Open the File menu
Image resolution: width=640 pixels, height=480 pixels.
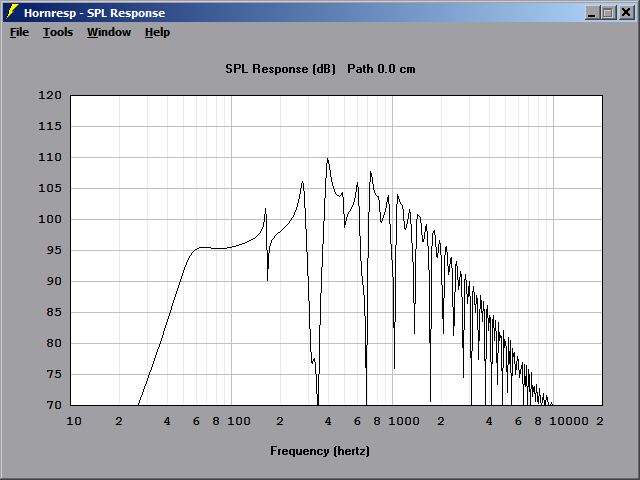click(x=19, y=32)
